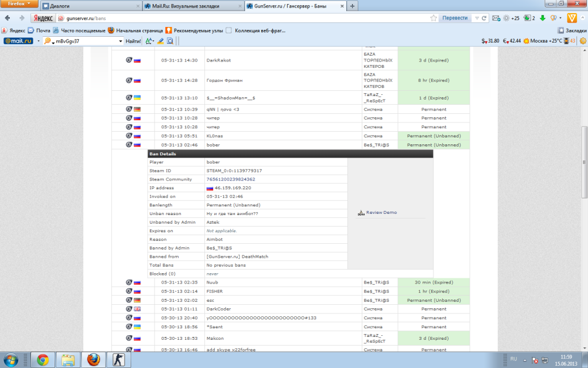Click the text highlighter icon in the Mail.ru toolbar
This screenshot has width=588, height=368.
point(161,41)
